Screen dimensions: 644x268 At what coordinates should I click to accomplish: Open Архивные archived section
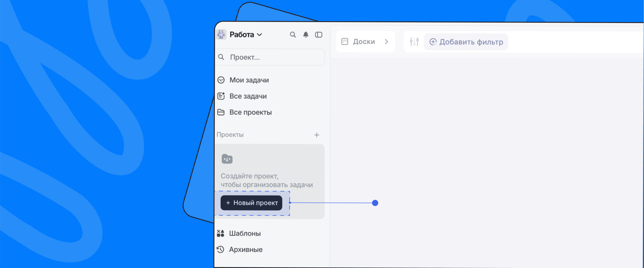pyautogui.click(x=245, y=249)
